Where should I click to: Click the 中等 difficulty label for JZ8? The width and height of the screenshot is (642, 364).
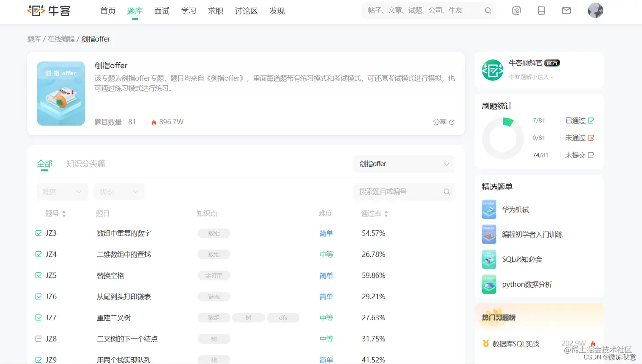(x=326, y=339)
